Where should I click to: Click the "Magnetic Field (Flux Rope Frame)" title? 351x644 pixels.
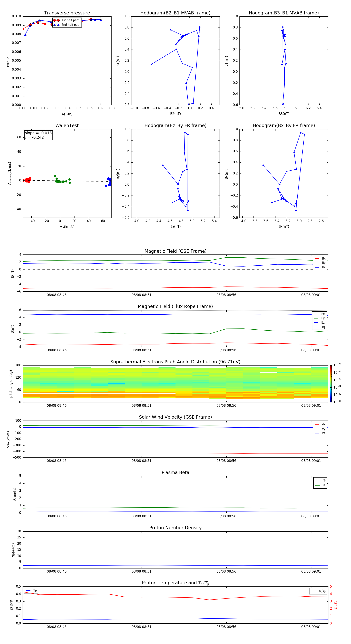tap(175, 307)
